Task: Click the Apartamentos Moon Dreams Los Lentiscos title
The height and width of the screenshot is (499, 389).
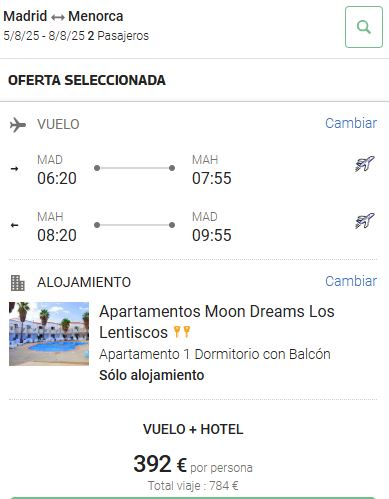Action: coord(217,322)
